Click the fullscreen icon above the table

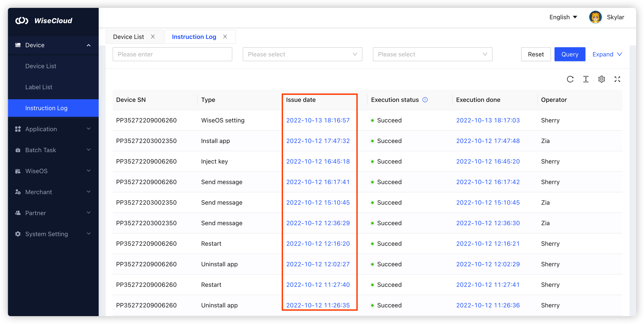(x=617, y=79)
